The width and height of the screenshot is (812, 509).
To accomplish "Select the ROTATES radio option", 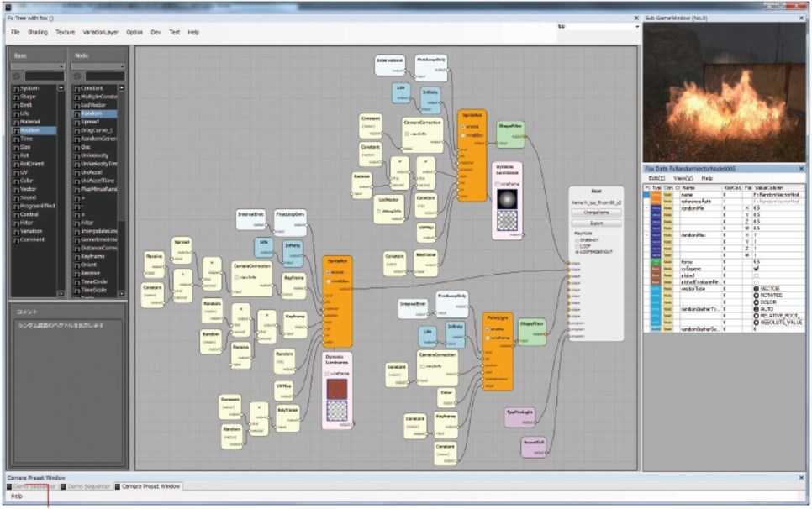I will [756, 296].
